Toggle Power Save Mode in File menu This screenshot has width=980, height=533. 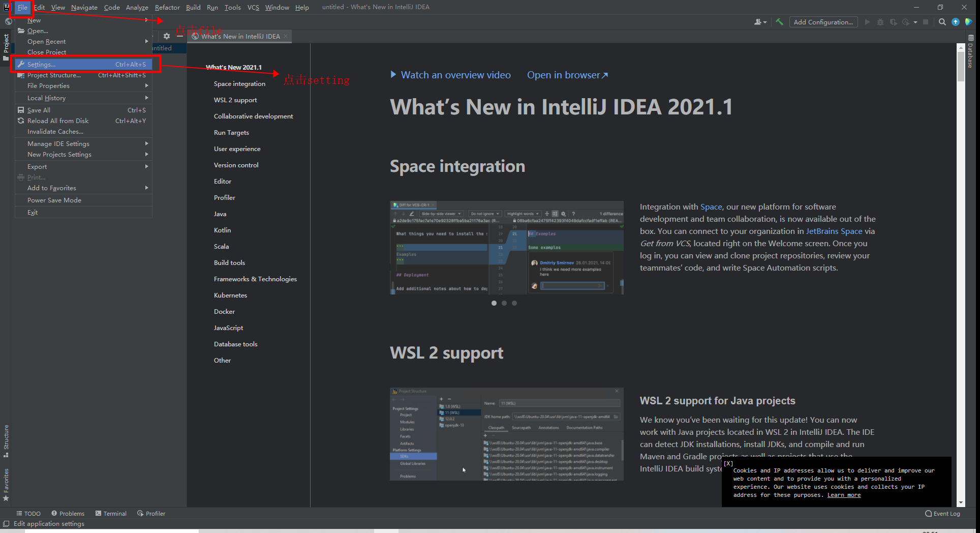(83, 200)
